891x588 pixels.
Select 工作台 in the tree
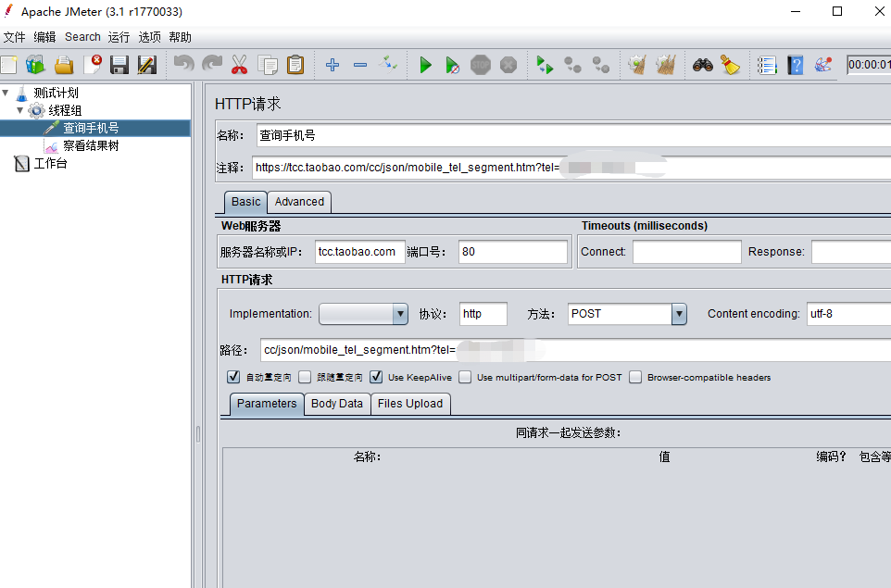pyautogui.click(x=51, y=163)
